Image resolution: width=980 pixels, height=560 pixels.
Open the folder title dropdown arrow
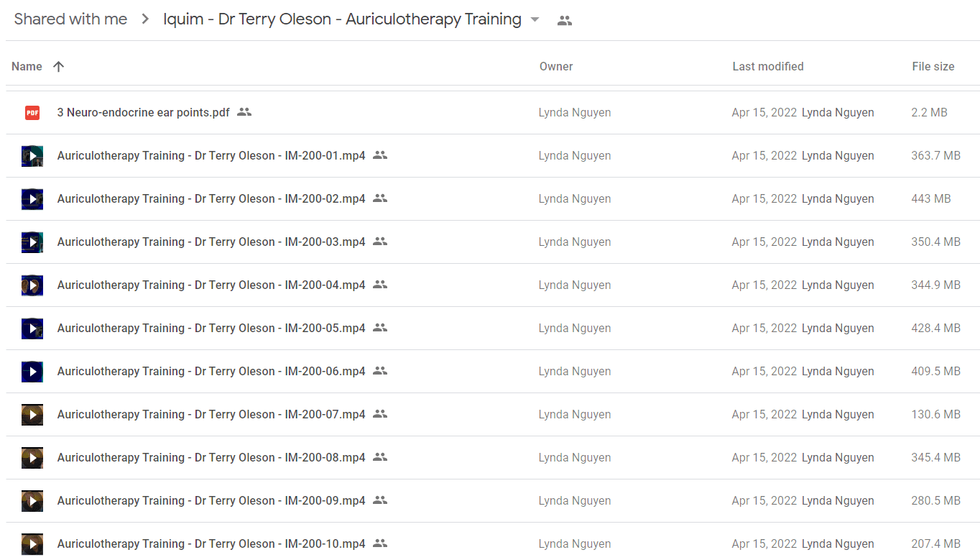click(535, 20)
